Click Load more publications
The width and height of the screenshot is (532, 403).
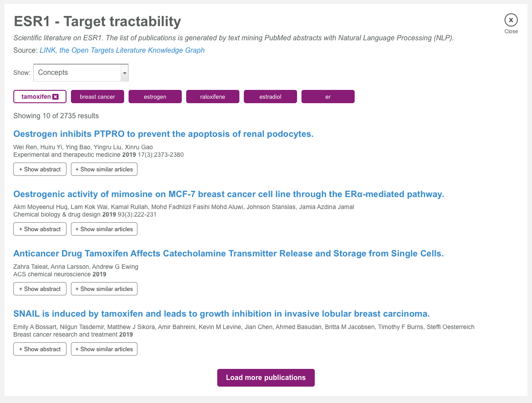266,377
